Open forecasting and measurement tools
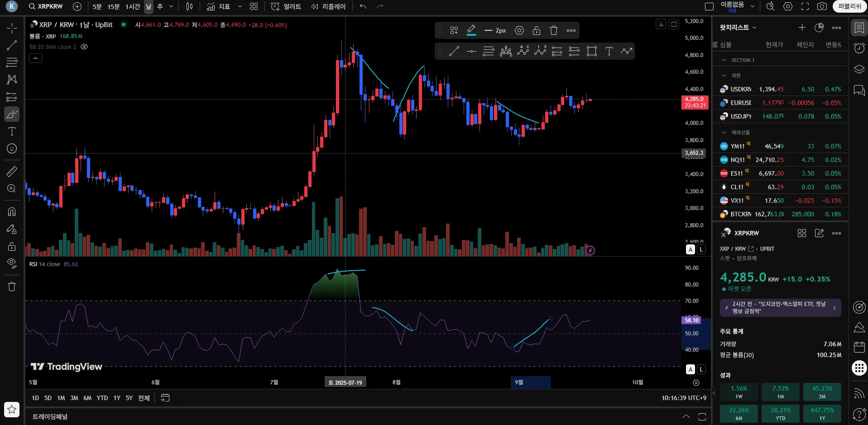 (x=12, y=97)
